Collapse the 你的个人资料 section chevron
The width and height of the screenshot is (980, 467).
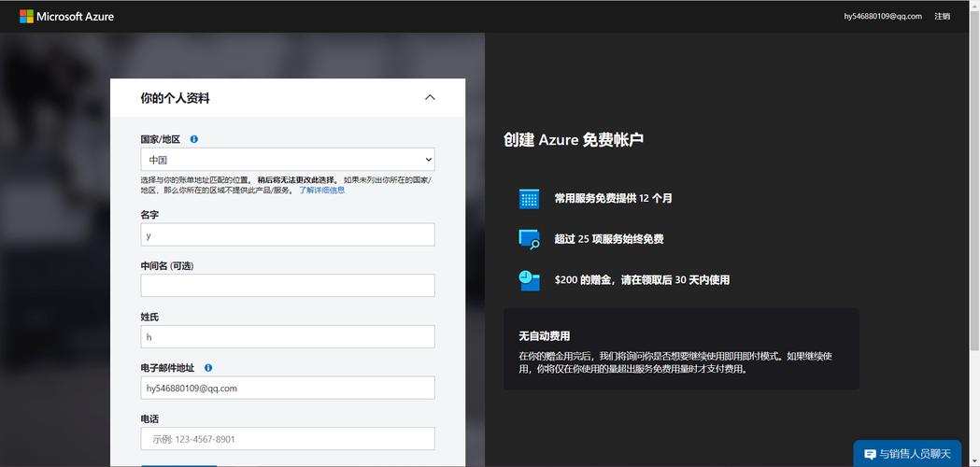tap(430, 97)
